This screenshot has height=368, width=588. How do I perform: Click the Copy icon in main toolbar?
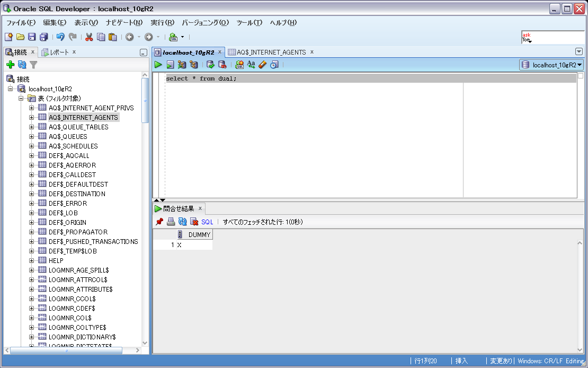point(101,37)
